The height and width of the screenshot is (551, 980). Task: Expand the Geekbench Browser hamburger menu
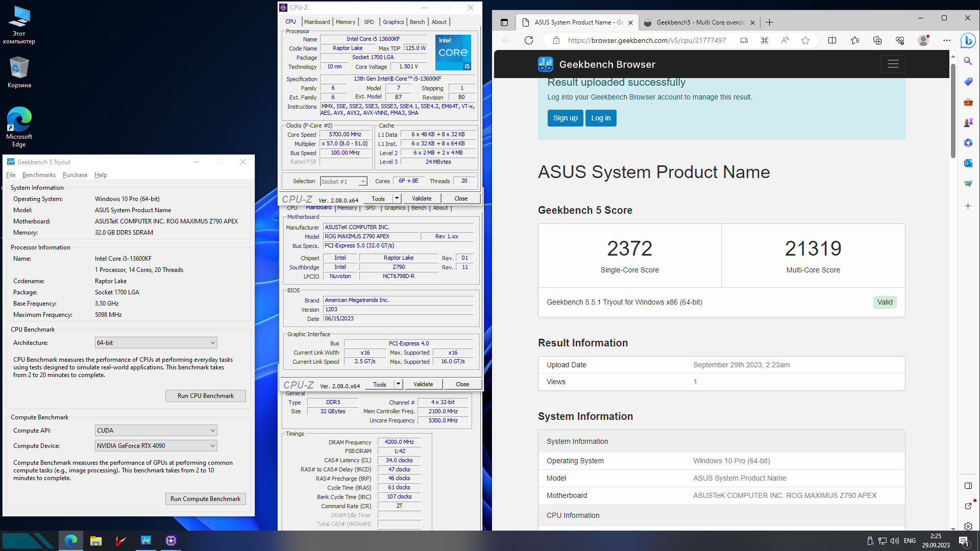[893, 64]
